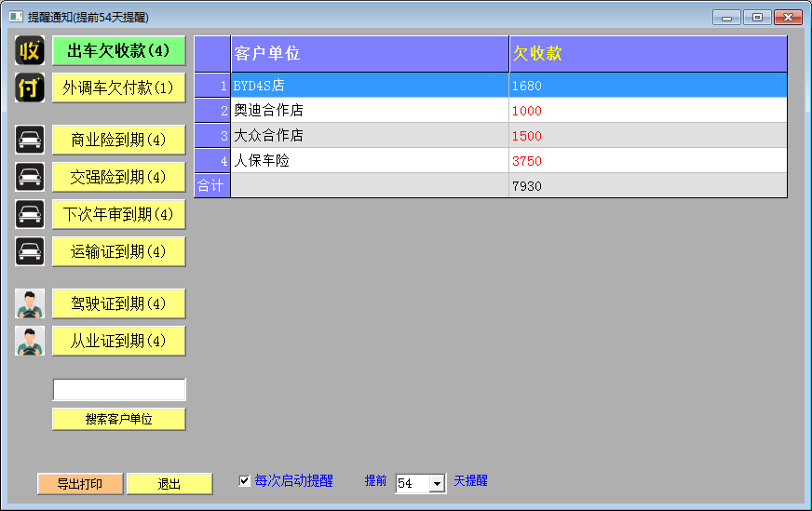The image size is (812, 511).
Task: Click the 搜索客户单位 button
Action: (118, 419)
